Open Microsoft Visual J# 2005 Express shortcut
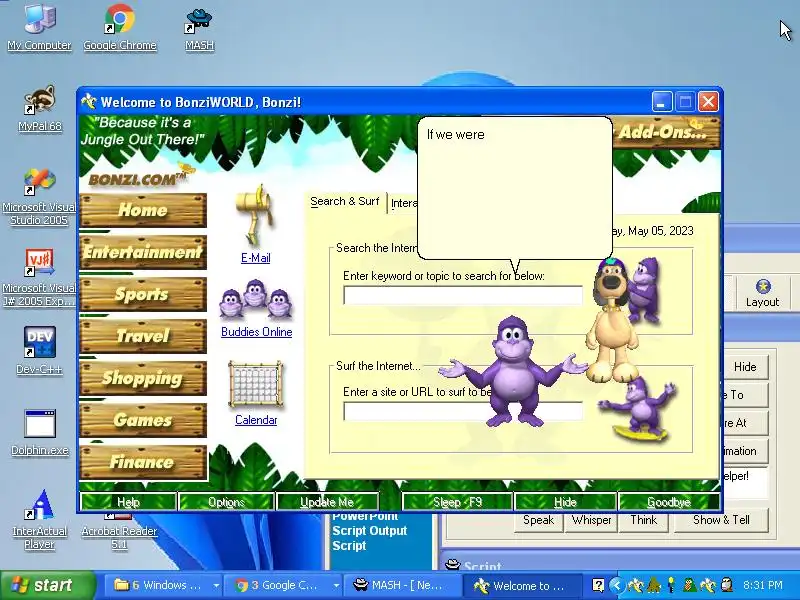Viewport: 800px width, 600px height. 39,278
